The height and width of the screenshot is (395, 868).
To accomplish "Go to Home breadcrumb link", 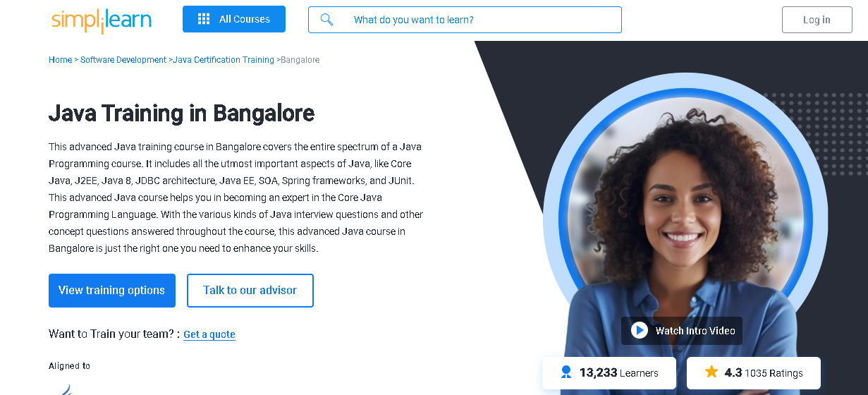I will click(60, 60).
